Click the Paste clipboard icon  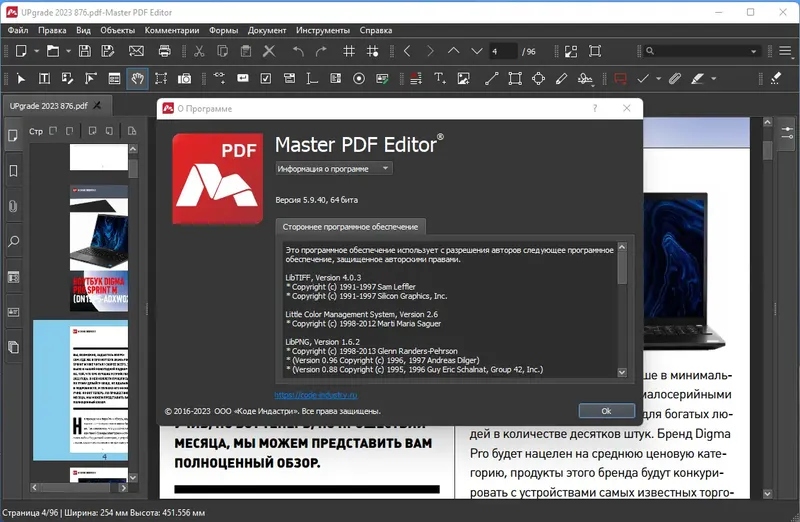[246, 51]
